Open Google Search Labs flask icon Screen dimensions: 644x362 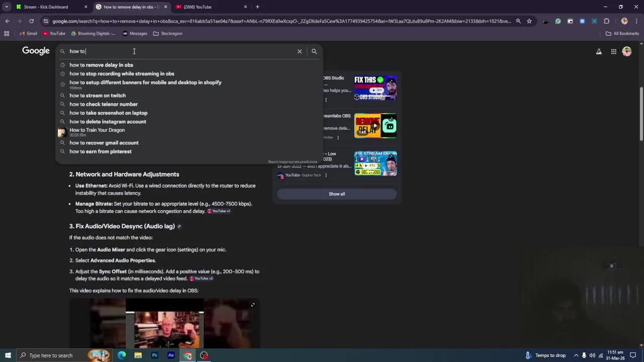click(x=599, y=51)
